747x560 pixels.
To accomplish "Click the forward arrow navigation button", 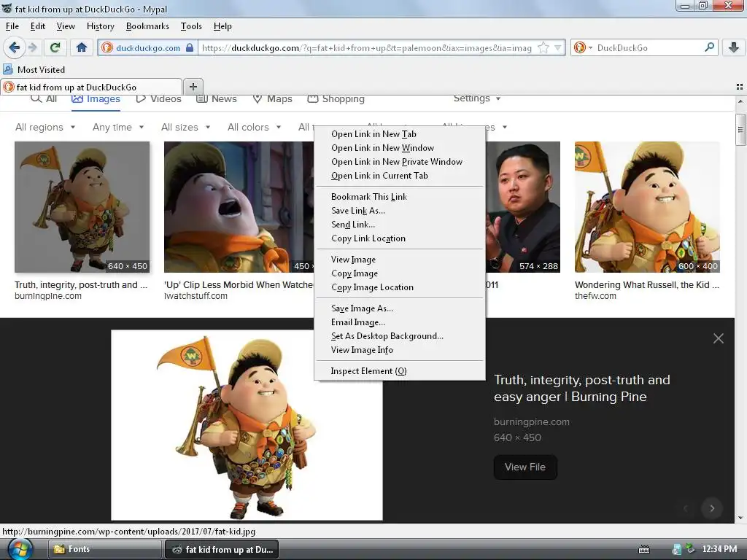I will tap(32, 47).
